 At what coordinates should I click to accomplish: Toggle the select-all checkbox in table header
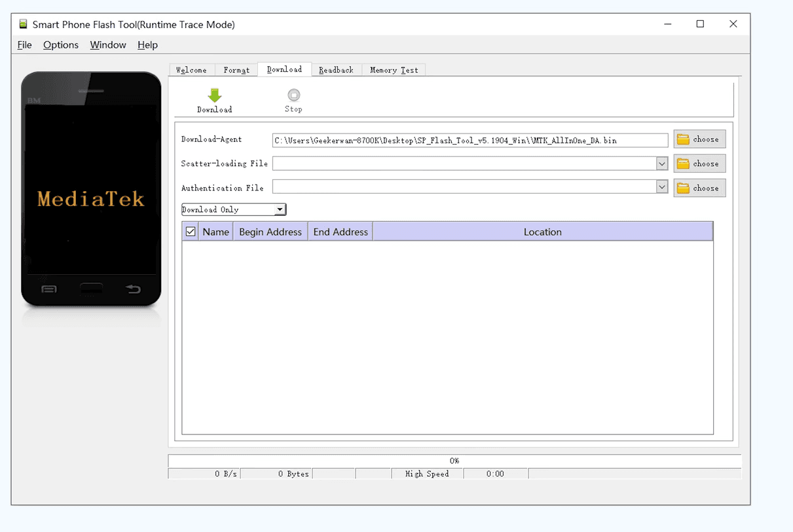(x=191, y=232)
